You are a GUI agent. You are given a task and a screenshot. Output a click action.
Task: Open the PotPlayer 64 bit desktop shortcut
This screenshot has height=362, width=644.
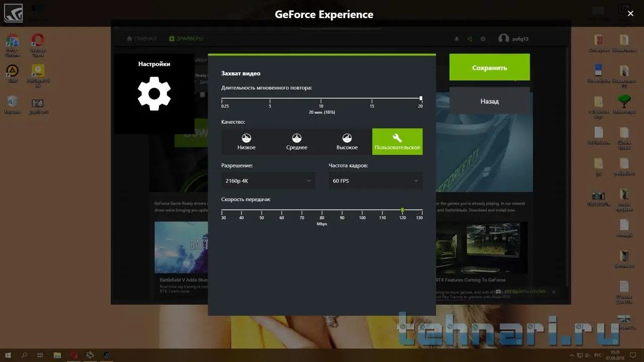(38, 76)
